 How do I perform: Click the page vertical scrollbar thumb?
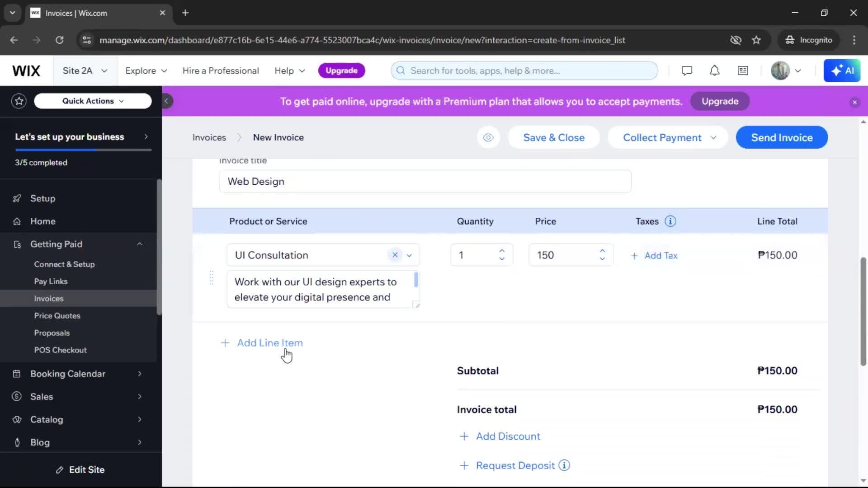pyautogui.click(x=863, y=312)
